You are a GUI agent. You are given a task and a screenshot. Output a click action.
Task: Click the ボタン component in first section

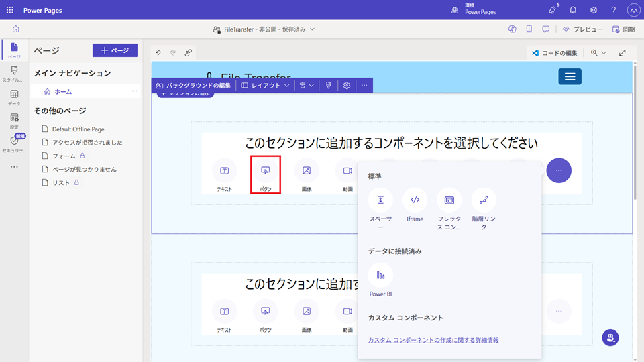pos(266,172)
